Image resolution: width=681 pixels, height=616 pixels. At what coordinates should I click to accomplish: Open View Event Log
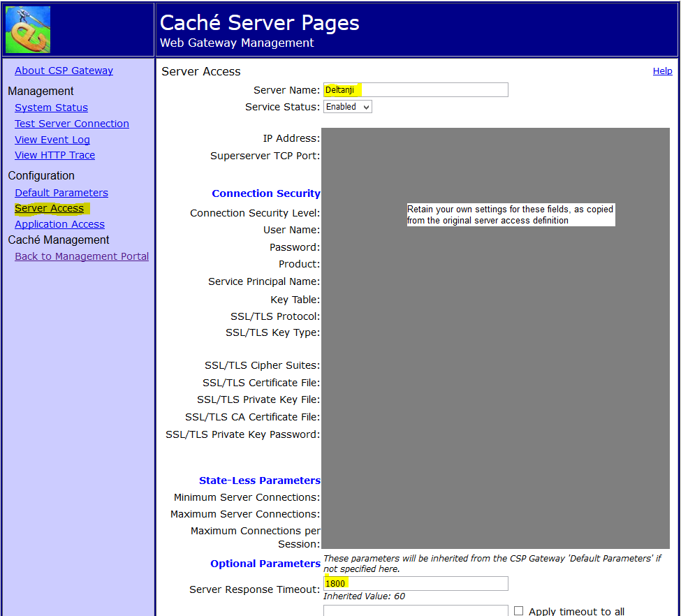click(x=52, y=140)
